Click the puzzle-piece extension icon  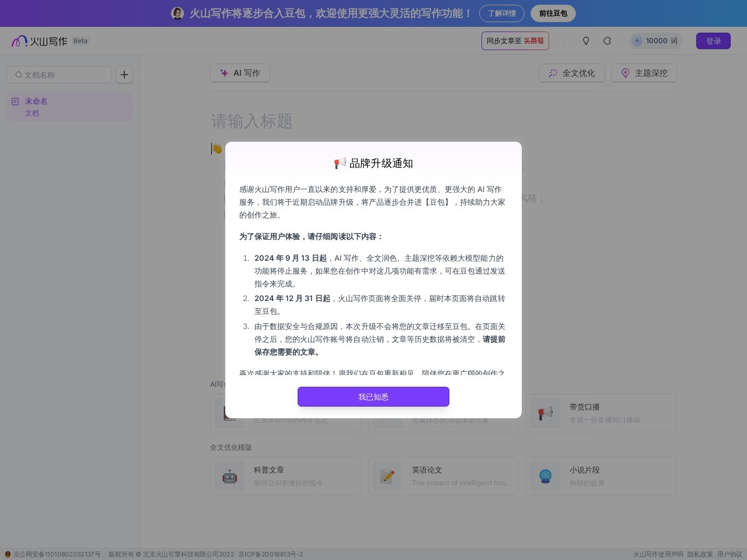(x=607, y=41)
